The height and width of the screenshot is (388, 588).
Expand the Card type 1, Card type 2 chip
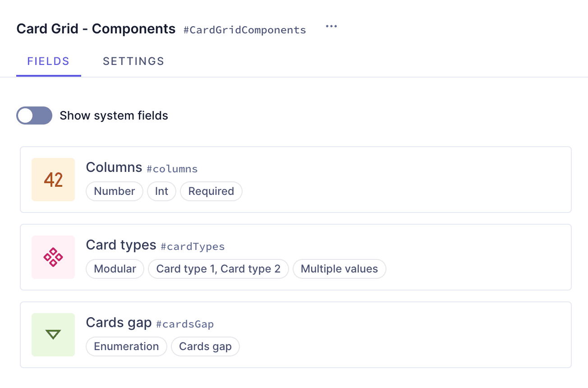[x=218, y=269]
